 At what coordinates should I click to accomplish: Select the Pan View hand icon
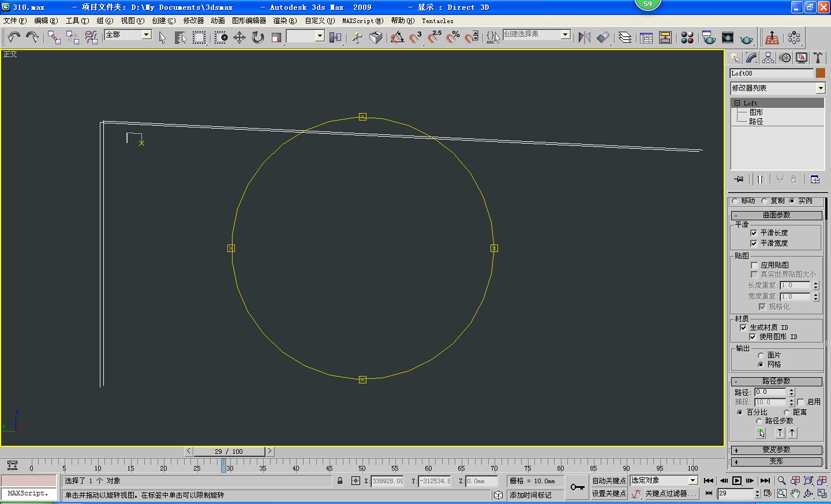(795, 494)
